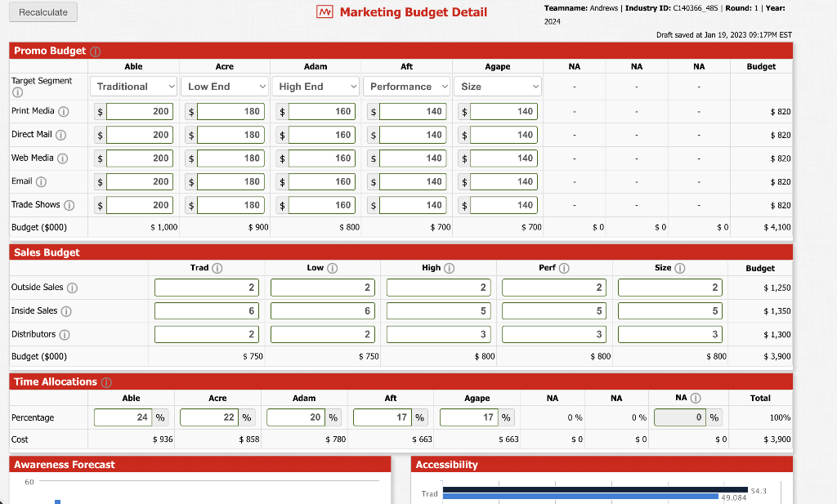Click the Distributors budget $ 1,300
837x504 pixels.
tap(777, 335)
